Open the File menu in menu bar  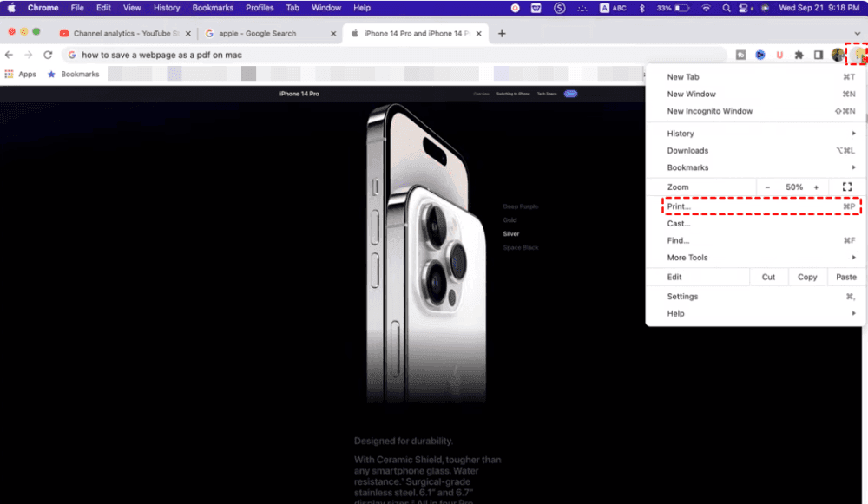(77, 8)
